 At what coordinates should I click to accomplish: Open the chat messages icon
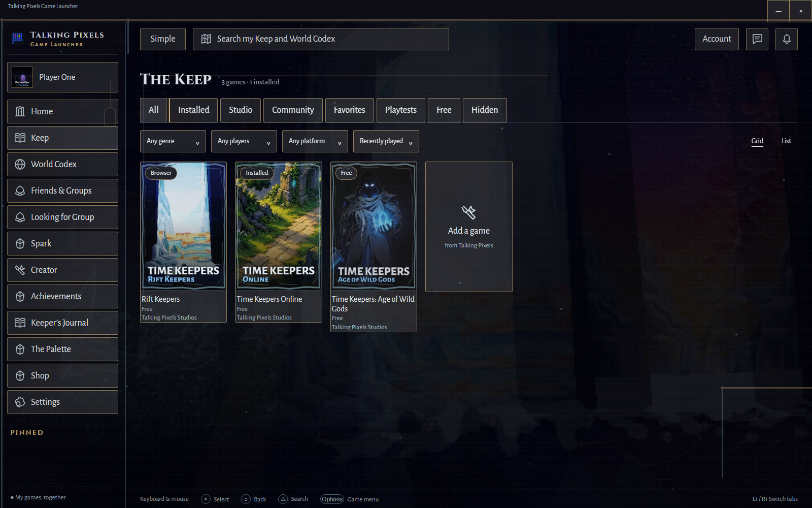pyautogui.click(x=757, y=39)
